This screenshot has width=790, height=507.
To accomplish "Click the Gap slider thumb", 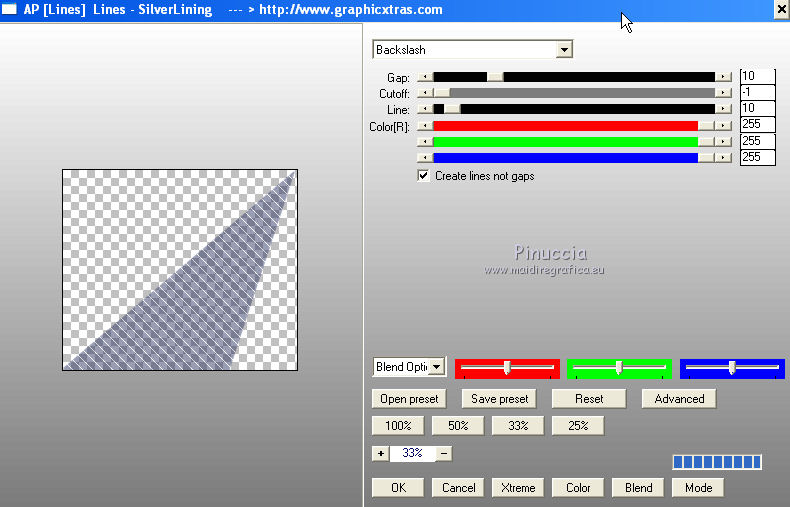I will pos(495,77).
